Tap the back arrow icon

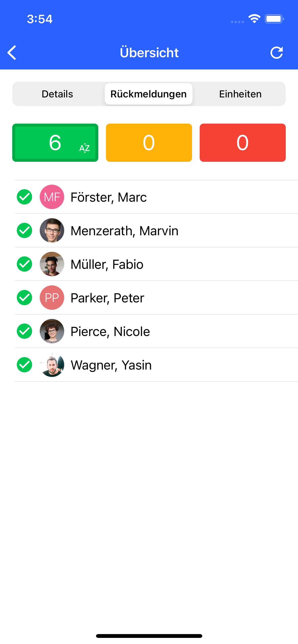click(12, 53)
